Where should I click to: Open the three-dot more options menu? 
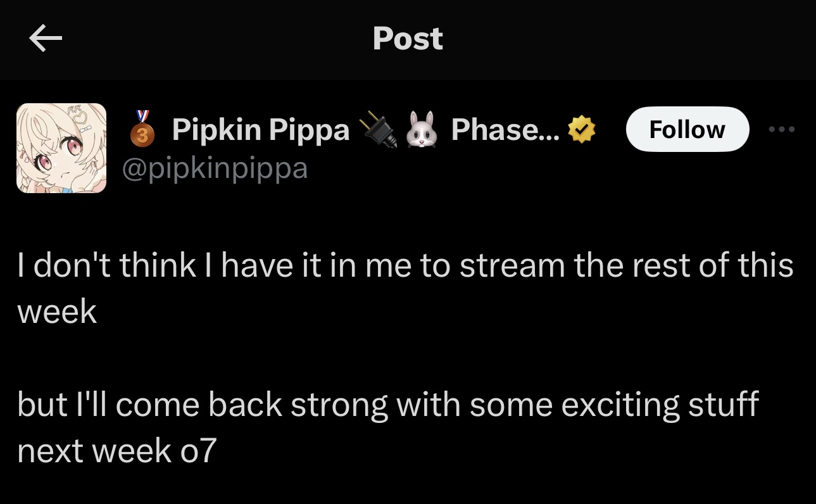point(781,129)
